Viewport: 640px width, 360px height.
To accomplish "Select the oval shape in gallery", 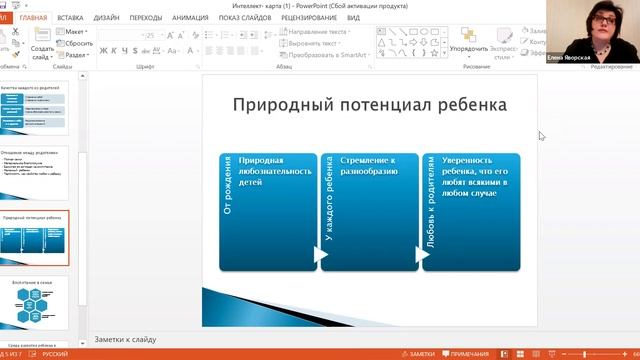I will (424, 31).
